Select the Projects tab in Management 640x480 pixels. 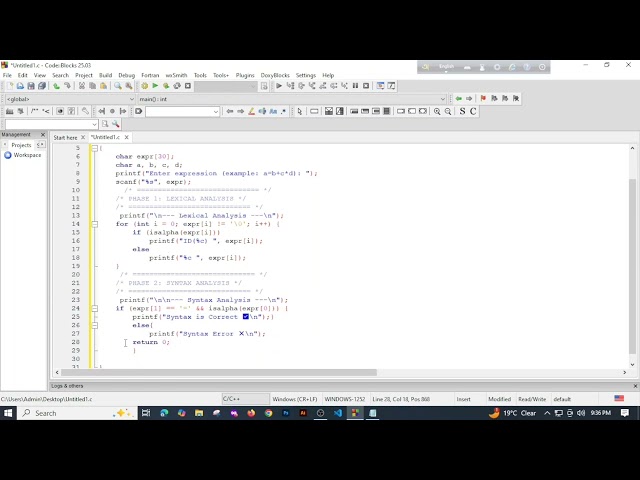pyautogui.click(x=21, y=145)
